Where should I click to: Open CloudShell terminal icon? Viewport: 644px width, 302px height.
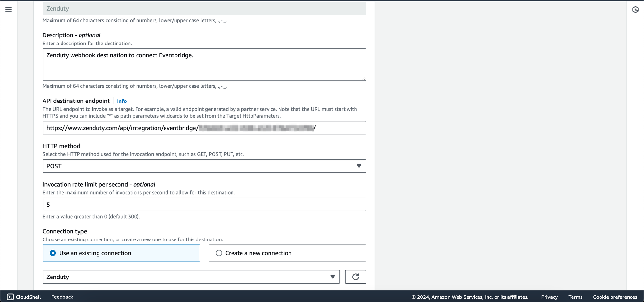point(10,297)
